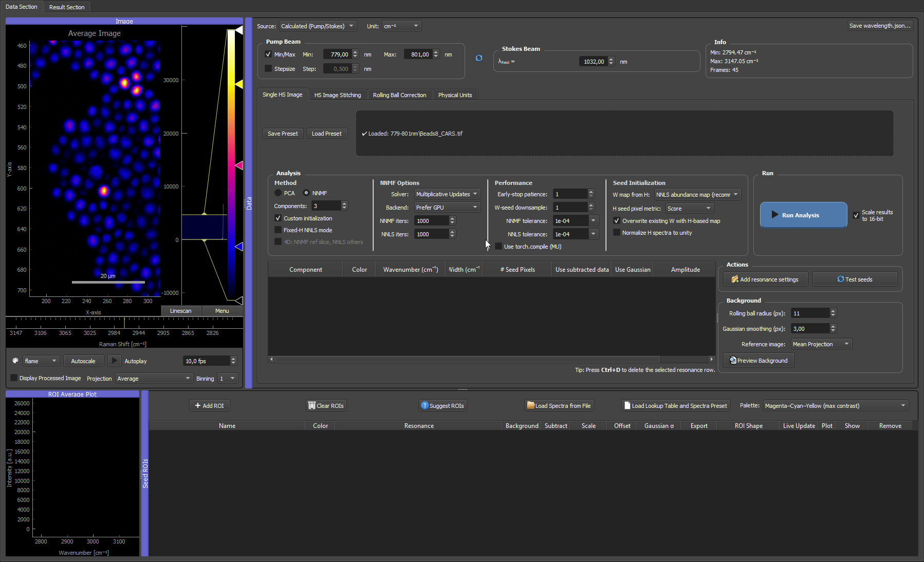924x562 pixels.
Task: Click the Autoscale button
Action: point(83,361)
